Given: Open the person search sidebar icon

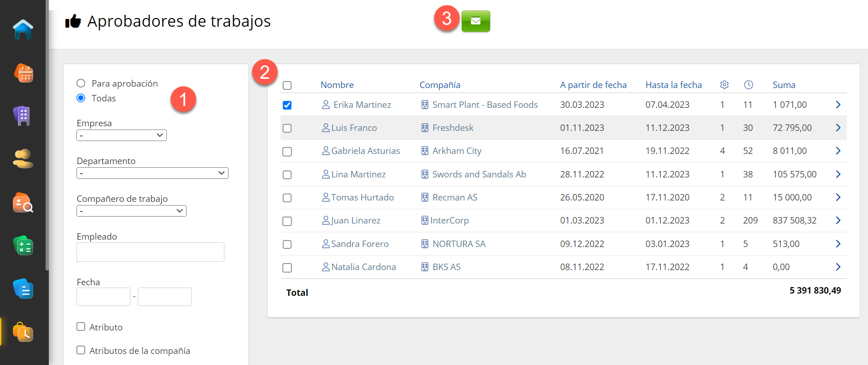Looking at the screenshot, I should tap(23, 203).
